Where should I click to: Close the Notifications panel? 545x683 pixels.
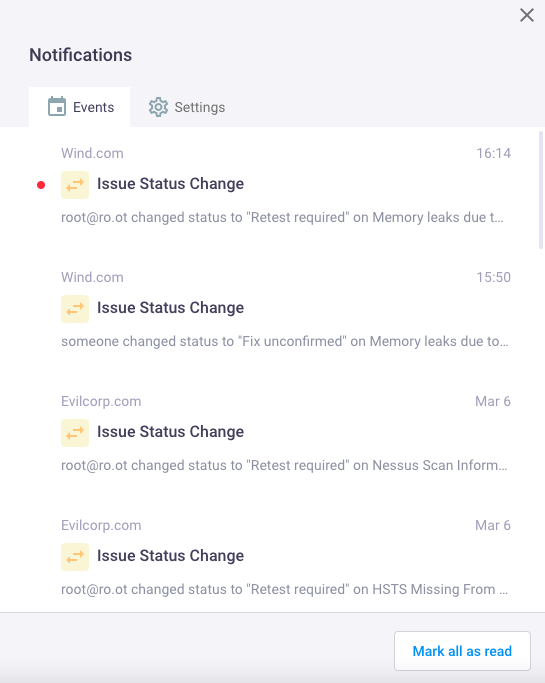[x=527, y=15]
